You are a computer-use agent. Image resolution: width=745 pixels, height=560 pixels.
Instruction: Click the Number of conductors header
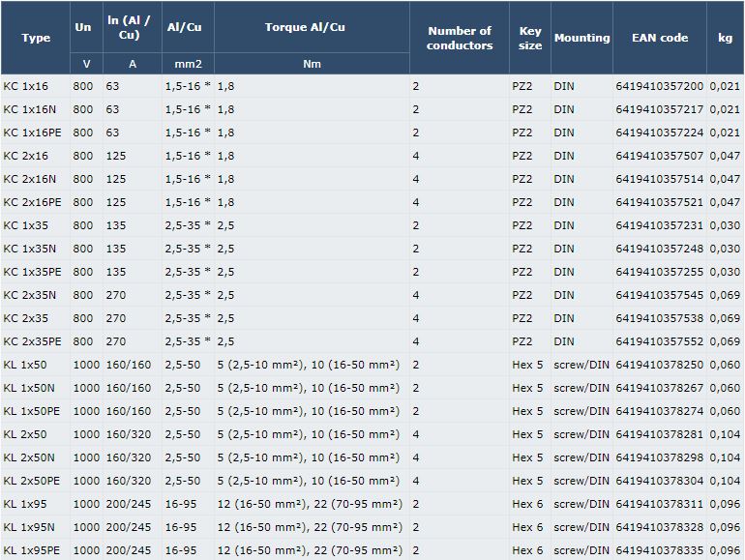click(460, 38)
